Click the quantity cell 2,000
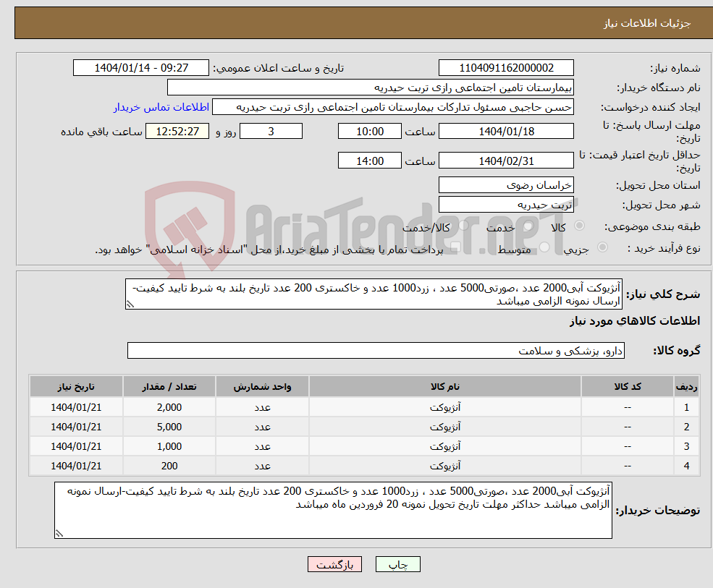713x588 pixels. (169, 407)
